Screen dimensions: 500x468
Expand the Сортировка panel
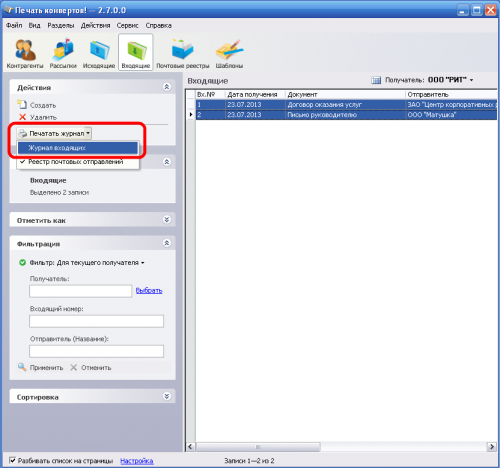tap(167, 396)
